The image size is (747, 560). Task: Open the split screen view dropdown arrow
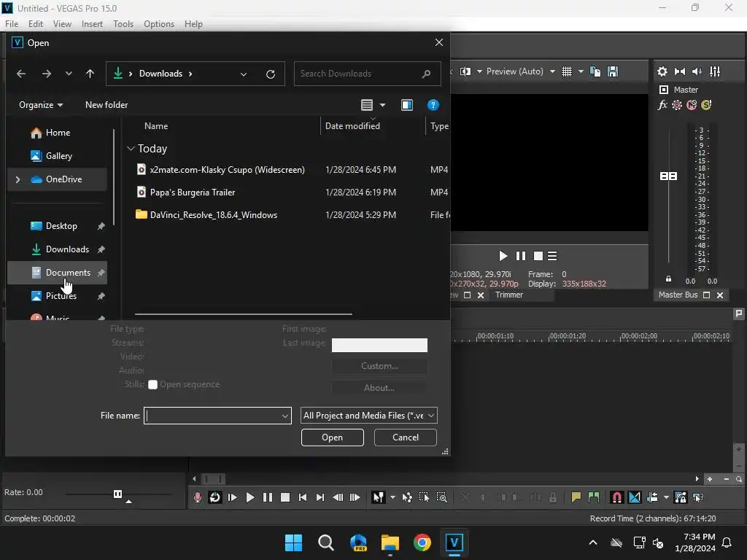pyautogui.click(x=479, y=71)
